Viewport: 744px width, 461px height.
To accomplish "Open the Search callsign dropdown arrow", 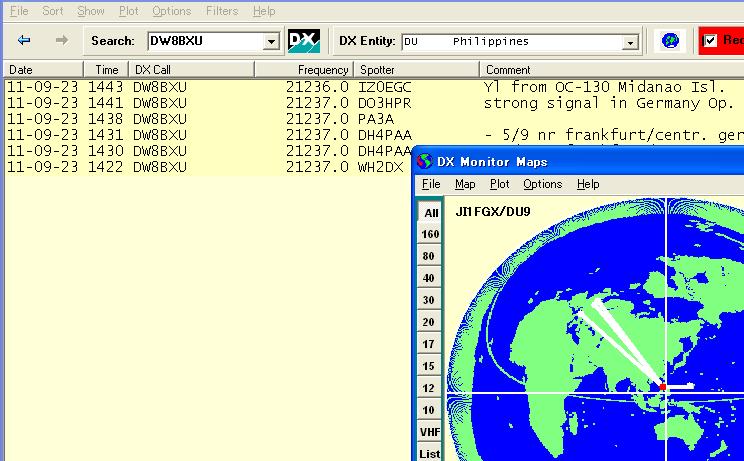I will [x=271, y=42].
